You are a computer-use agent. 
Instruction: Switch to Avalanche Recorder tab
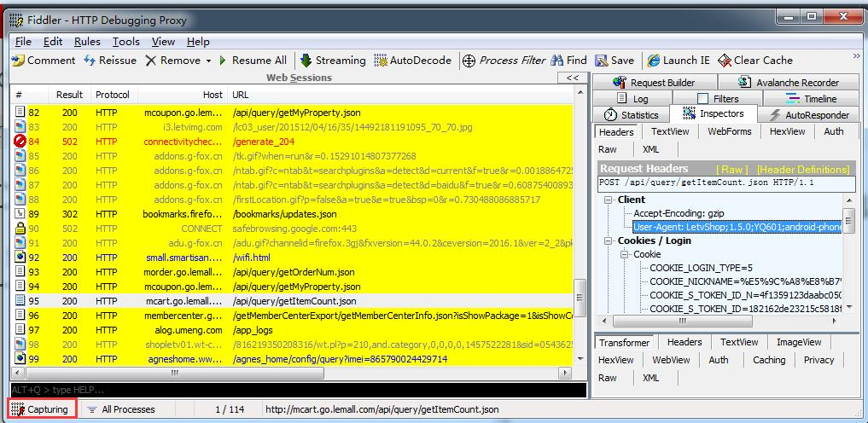(x=789, y=83)
